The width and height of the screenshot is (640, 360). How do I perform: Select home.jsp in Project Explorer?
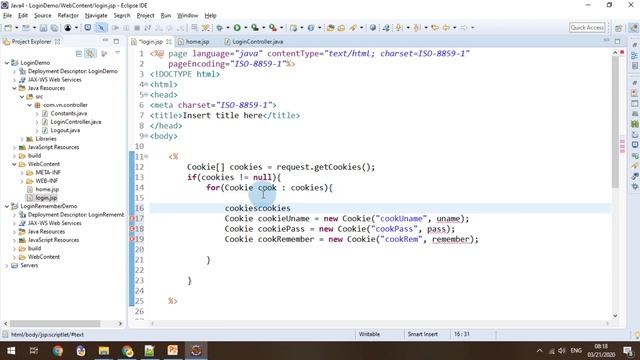(x=47, y=189)
